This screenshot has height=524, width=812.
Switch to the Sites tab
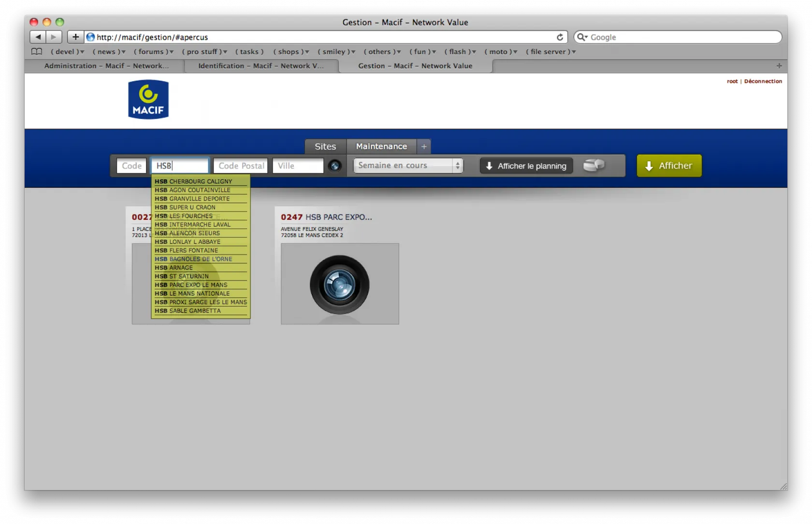(325, 146)
